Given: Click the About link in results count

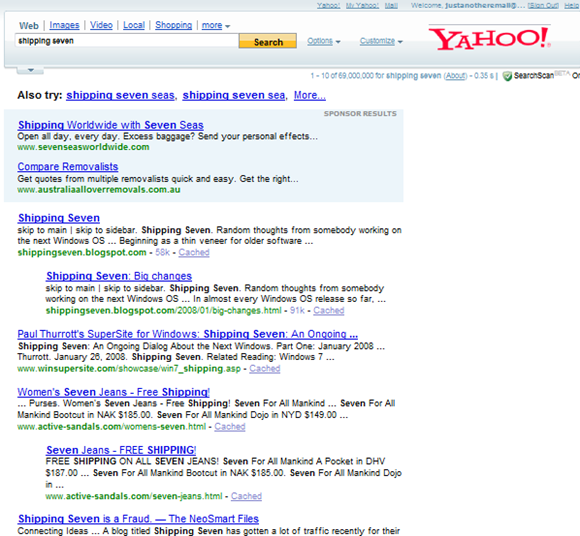Looking at the screenshot, I should point(455,76).
